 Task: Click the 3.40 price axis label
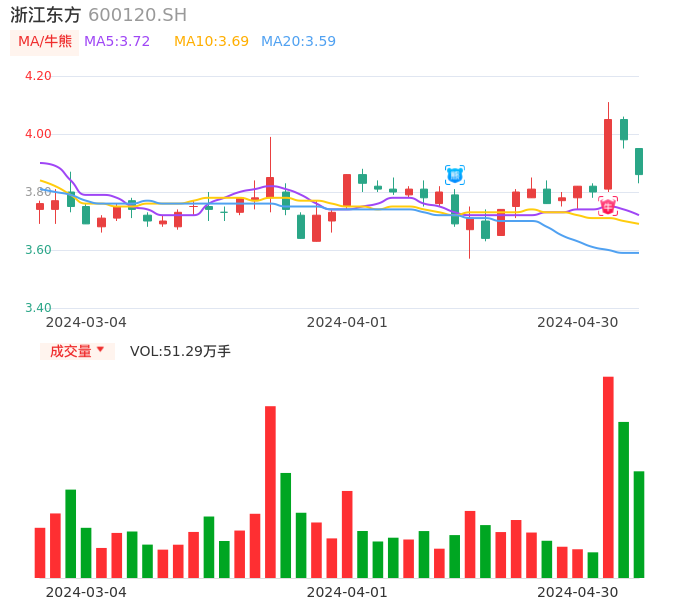(38, 308)
